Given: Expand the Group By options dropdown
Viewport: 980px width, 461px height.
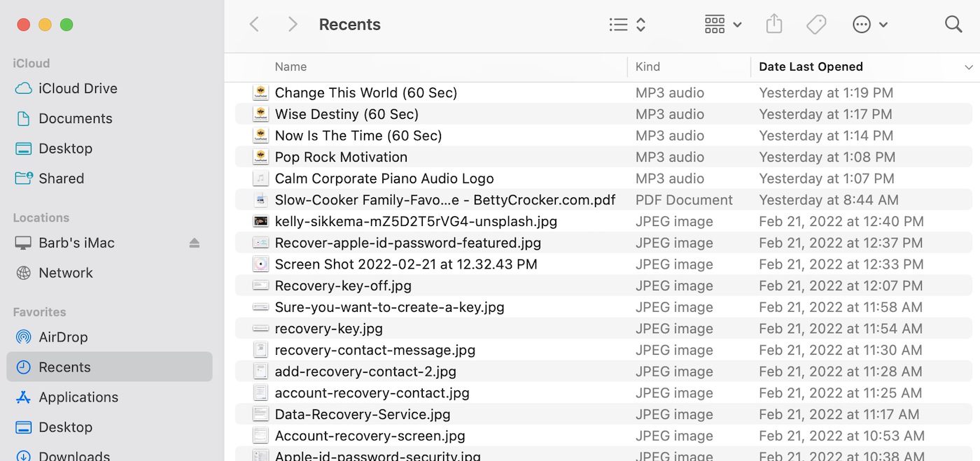Looking at the screenshot, I should 722,24.
